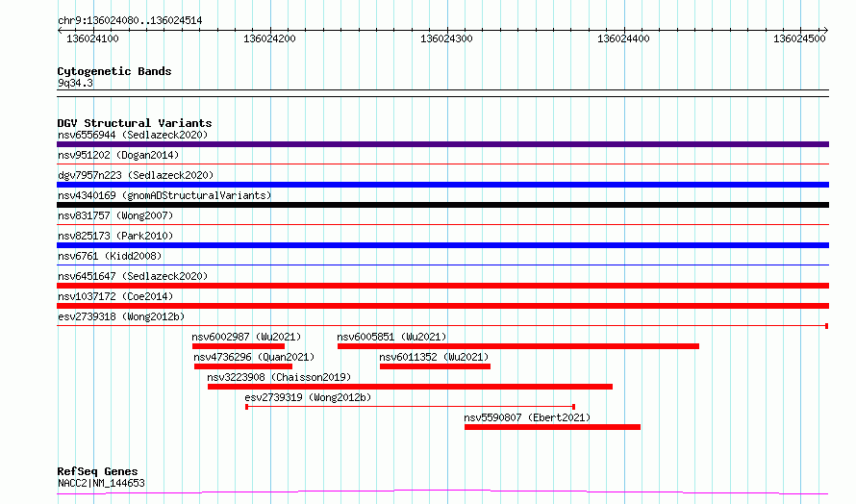This screenshot has width=856, height=504.
Task: Click ruler position 136024200
Action: [x=269, y=38]
